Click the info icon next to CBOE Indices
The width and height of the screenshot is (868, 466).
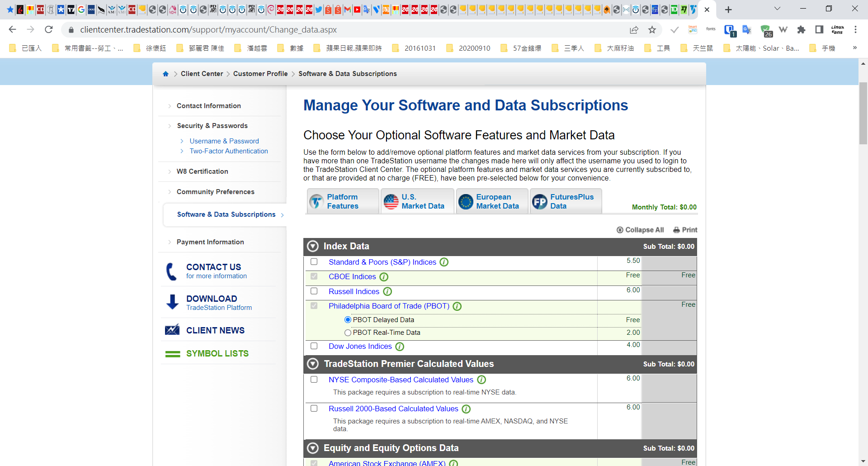tap(384, 276)
